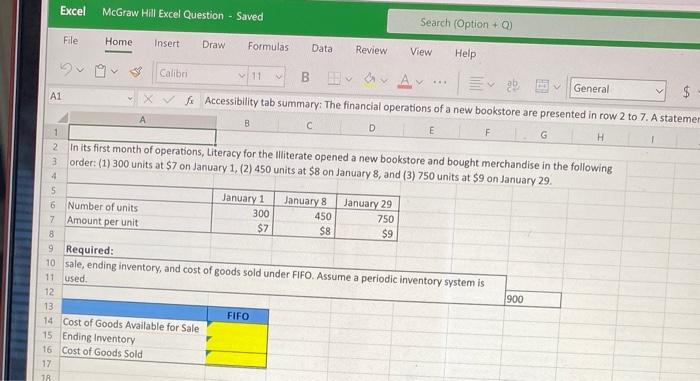Click the Number of units label cell
The width and height of the screenshot is (700, 381).
[139, 208]
